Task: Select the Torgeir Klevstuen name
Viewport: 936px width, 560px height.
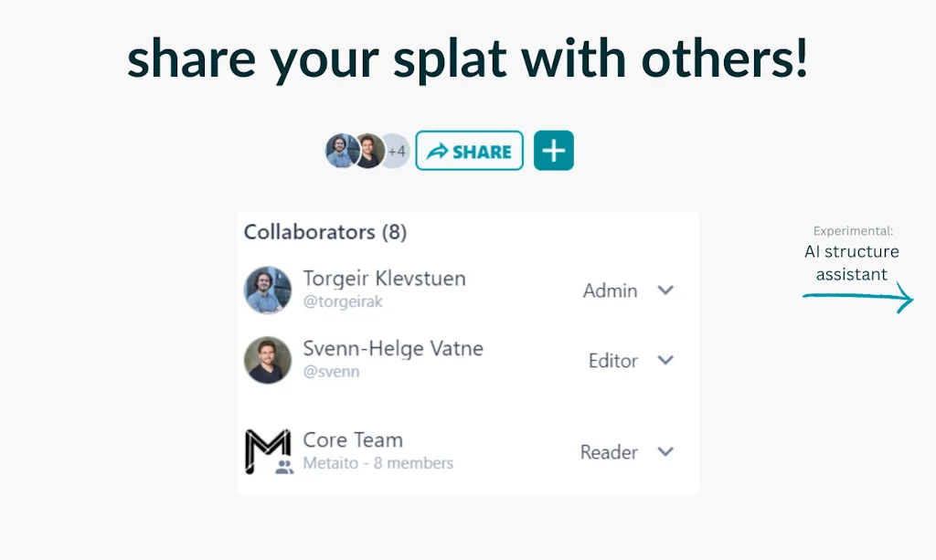Action: 384,279
